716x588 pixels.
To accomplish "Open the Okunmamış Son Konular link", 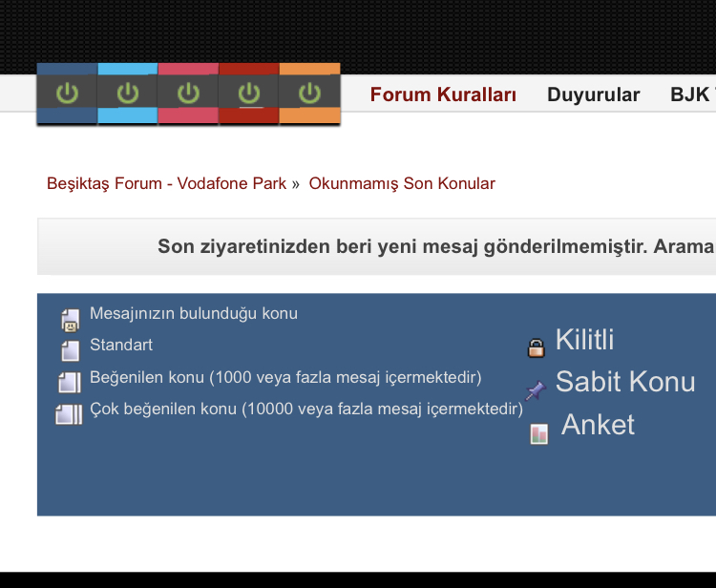I will click(402, 183).
